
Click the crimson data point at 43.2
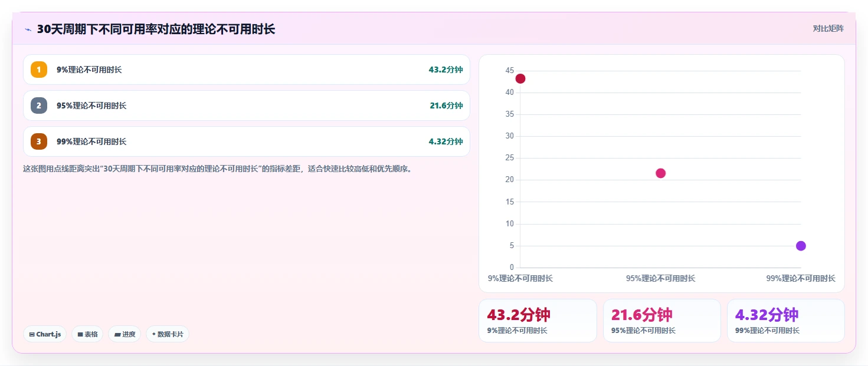pyautogui.click(x=520, y=78)
